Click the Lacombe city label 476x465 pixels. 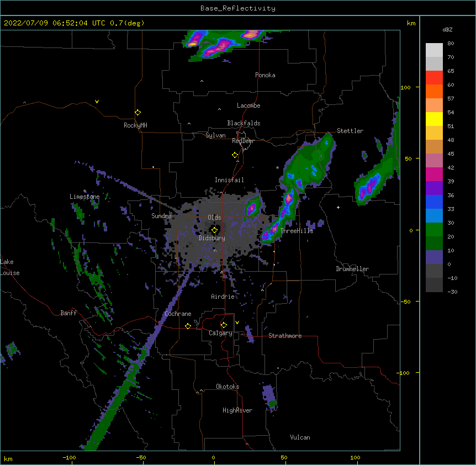point(248,105)
